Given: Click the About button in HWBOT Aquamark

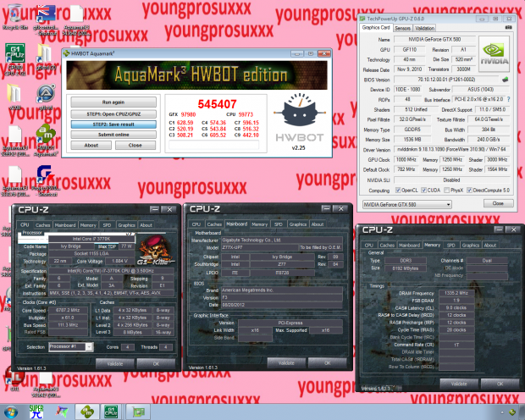Looking at the screenshot, I should [91, 146].
